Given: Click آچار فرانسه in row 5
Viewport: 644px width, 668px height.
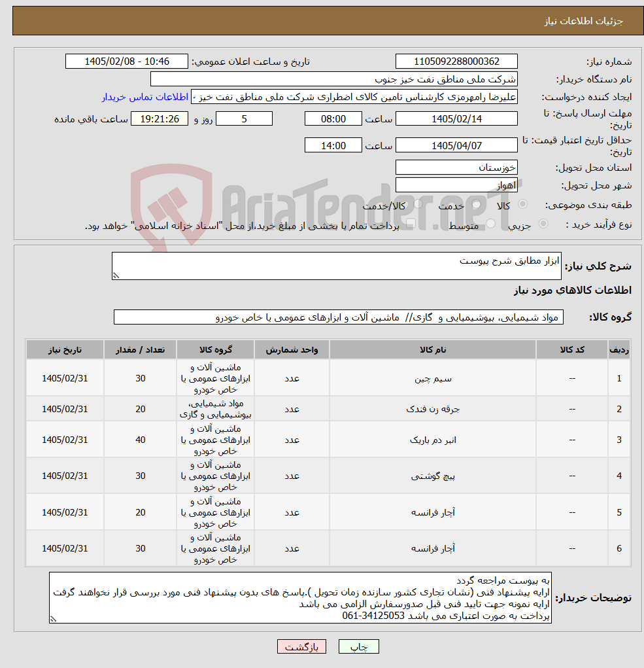Looking at the screenshot, I should pyautogui.click(x=432, y=512).
